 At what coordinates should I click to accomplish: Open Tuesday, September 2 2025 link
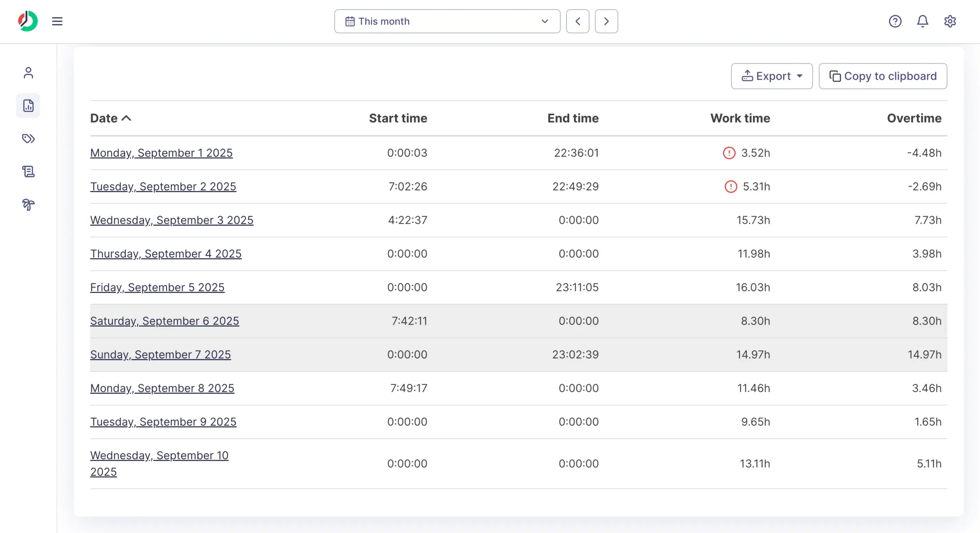coord(163,186)
